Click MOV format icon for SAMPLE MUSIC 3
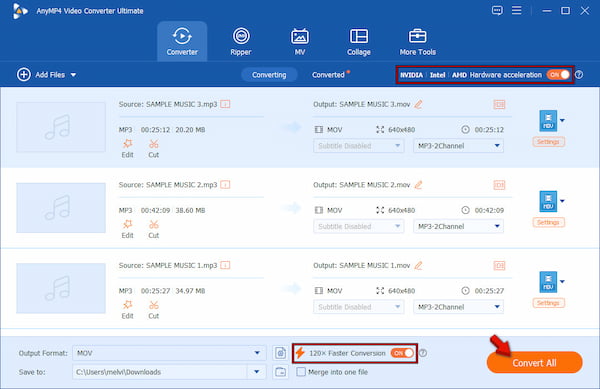This screenshot has width=600, height=389. [548, 120]
